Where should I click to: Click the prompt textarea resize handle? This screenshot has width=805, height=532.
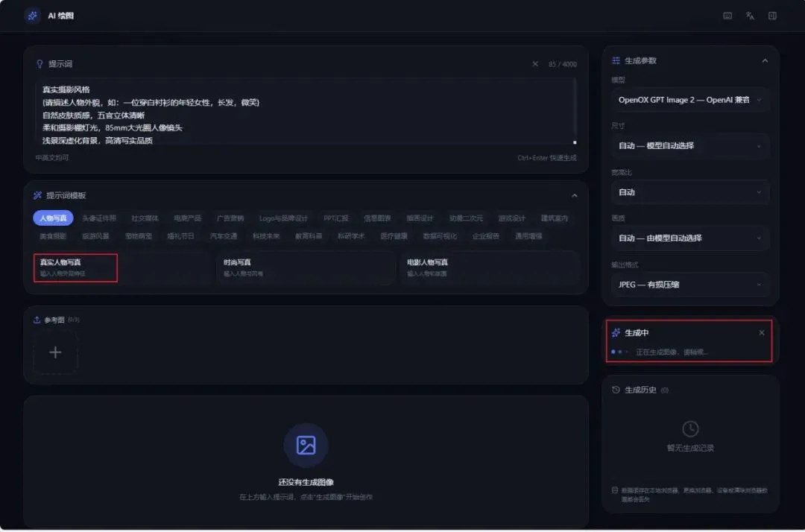[x=575, y=142]
